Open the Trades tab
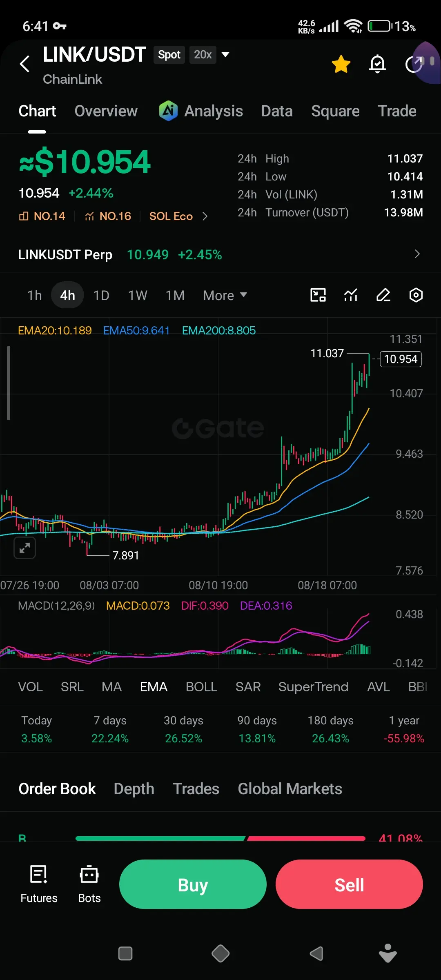Viewport: 441px width, 980px height. [x=196, y=788]
